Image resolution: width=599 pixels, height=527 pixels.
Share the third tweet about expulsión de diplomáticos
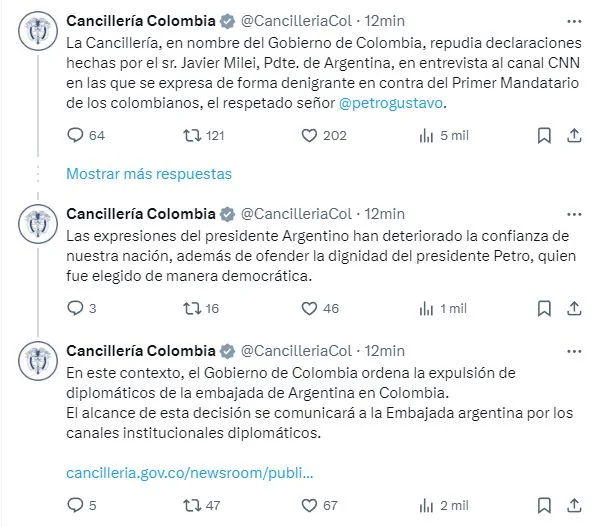coord(574,506)
